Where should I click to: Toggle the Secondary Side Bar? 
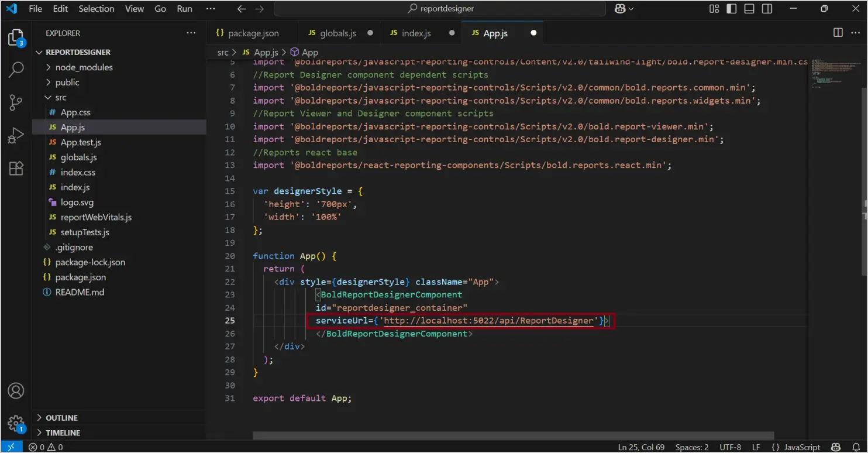coord(767,8)
